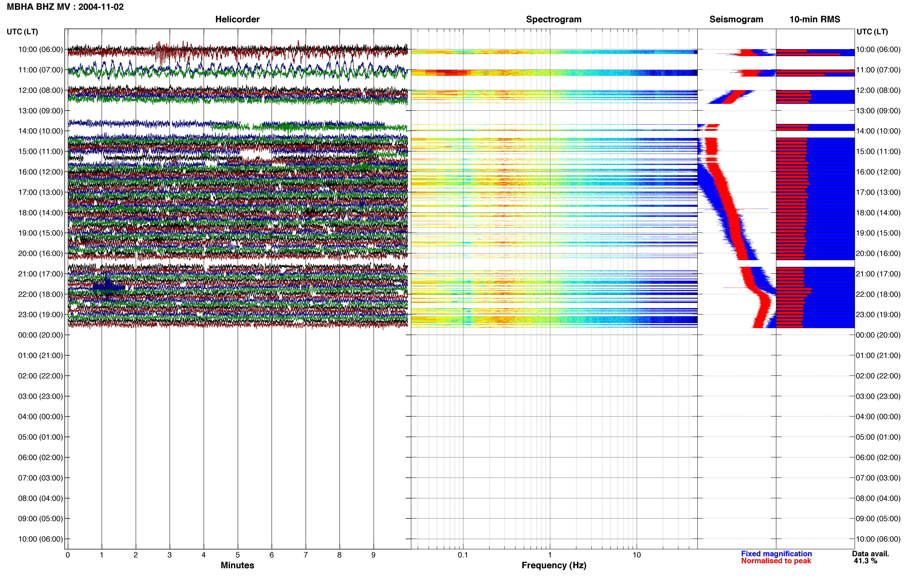Viewport: 924px width, 578px height.
Task: Click the left axis label '01:00 (21:00)'
Action: (x=41, y=356)
